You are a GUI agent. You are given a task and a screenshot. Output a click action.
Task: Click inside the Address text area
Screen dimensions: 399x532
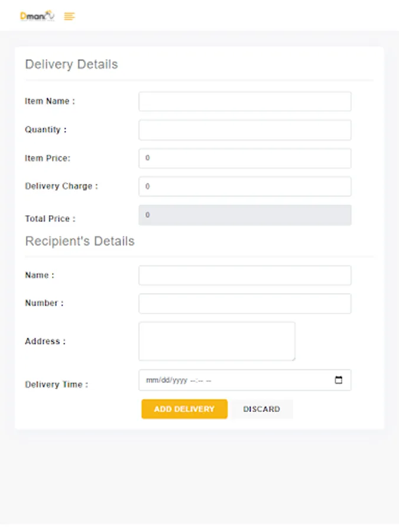[x=216, y=341]
